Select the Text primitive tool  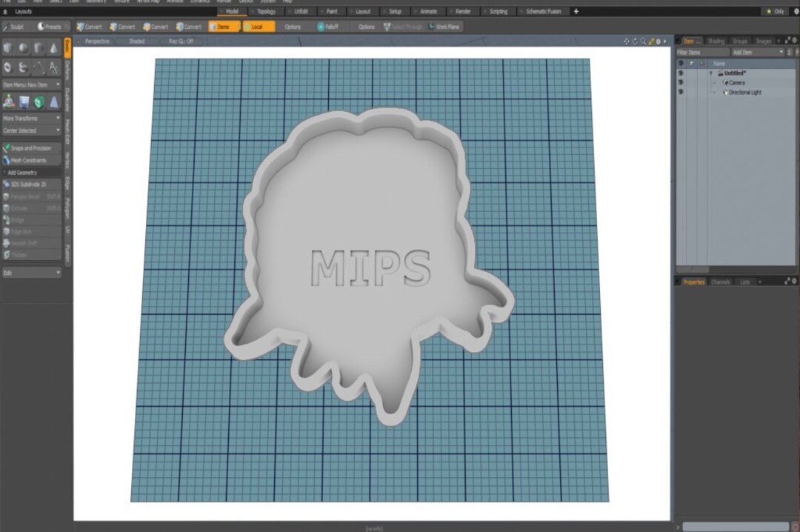coord(53,67)
